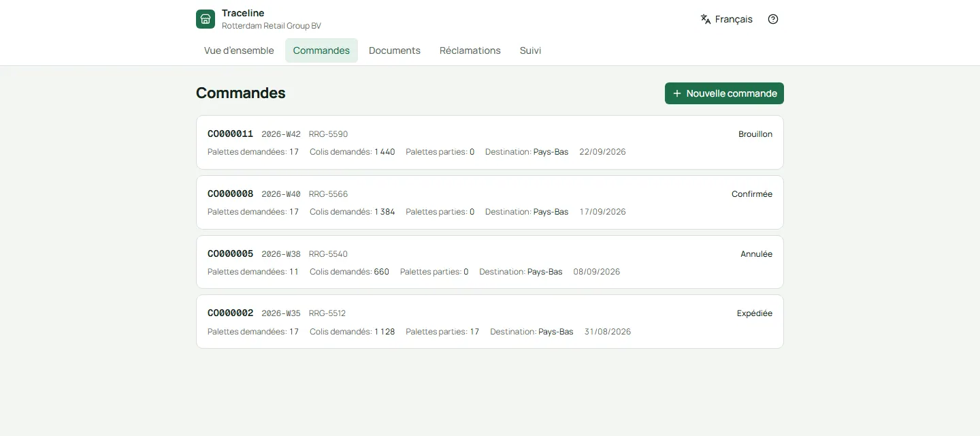
Task: Click the date 08/09/2026
Action: click(x=597, y=272)
